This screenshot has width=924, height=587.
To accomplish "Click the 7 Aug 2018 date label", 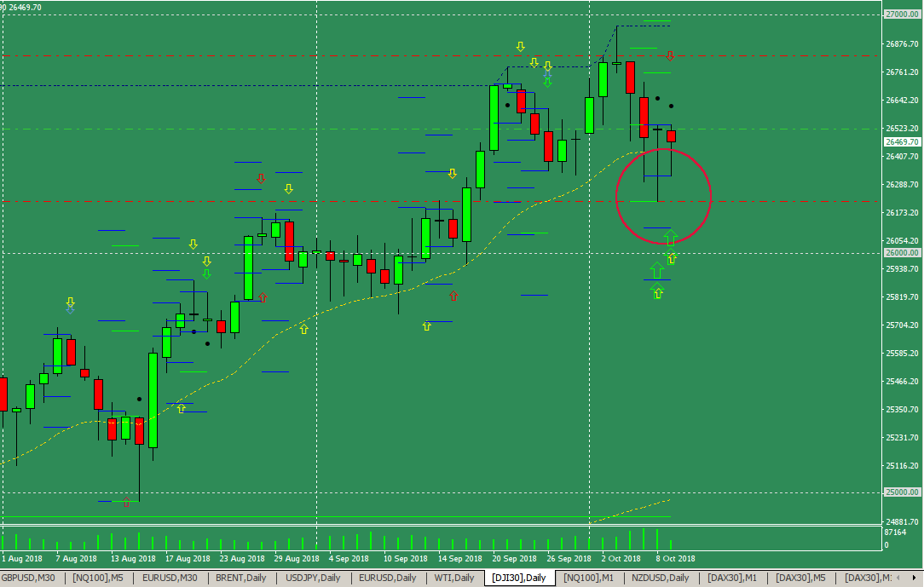I will click(76, 559).
